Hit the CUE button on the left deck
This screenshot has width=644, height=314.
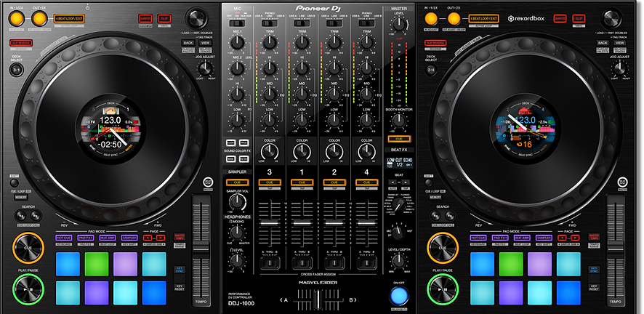28,248
